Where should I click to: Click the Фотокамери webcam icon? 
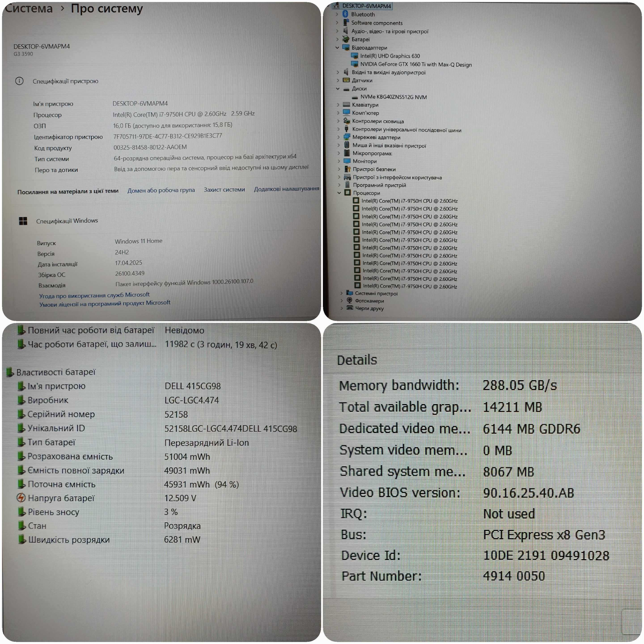350,300
